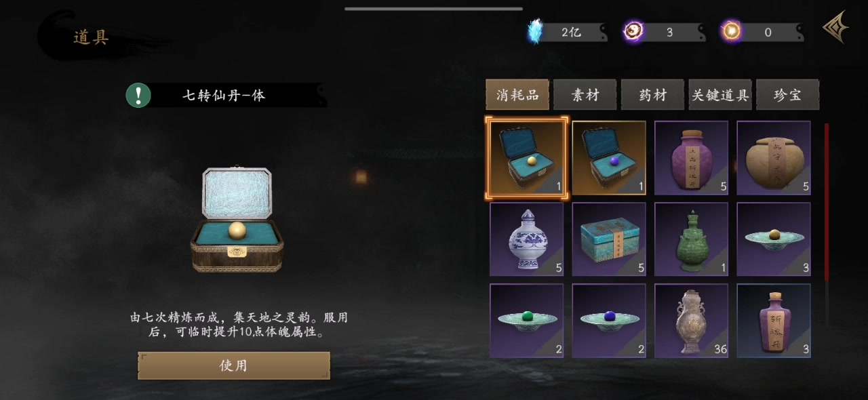Image resolution: width=868 pixels, height=400 pixels.
Task: Pick the green pill dish item
Action: pyautogui.click(x=526, y=321)
